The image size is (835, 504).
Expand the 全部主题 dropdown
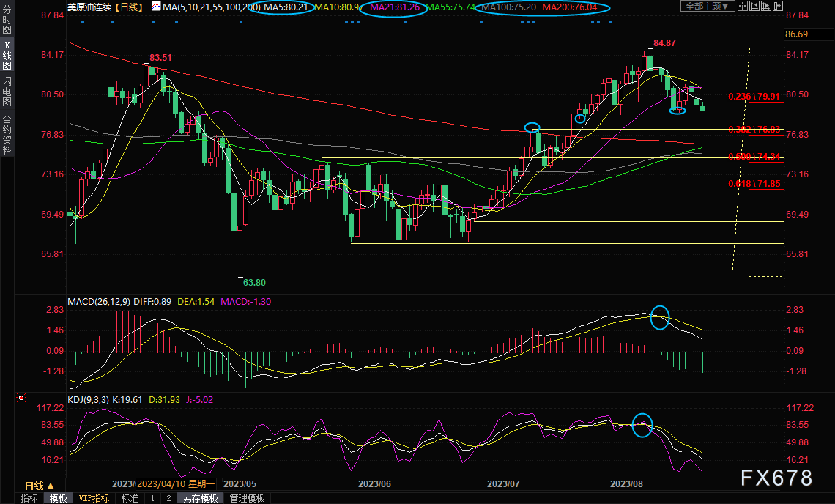click(708, 7)
